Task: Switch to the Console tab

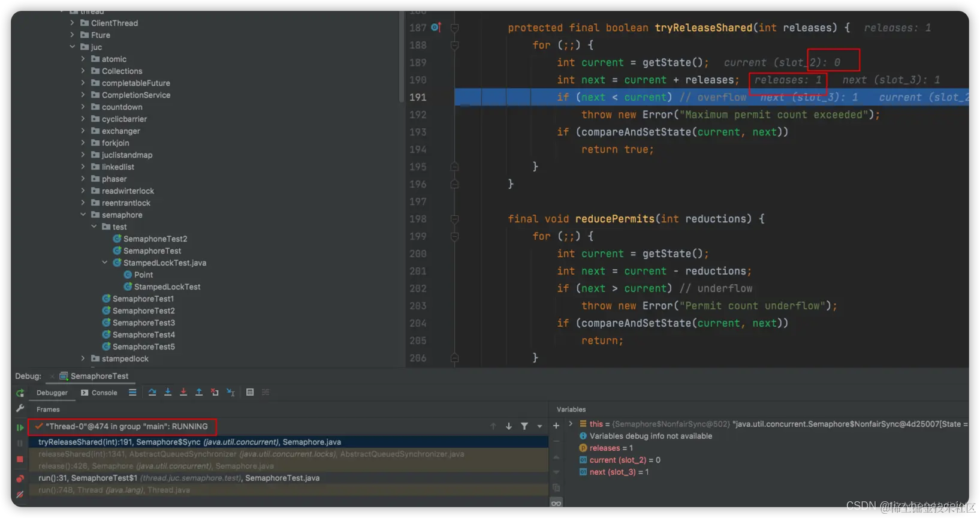Action: pos(99,393)
